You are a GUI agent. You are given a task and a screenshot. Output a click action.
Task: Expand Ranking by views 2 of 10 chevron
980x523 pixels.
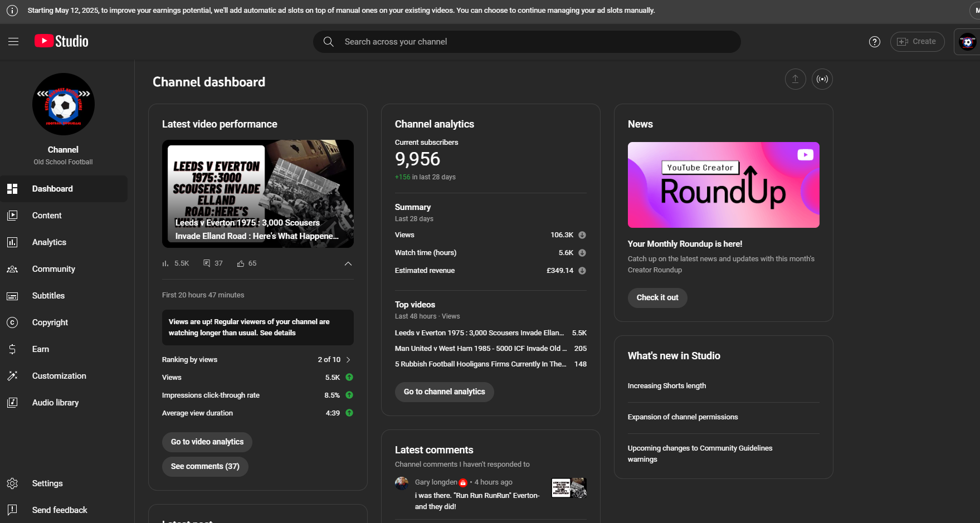click(x=348, y=360)
